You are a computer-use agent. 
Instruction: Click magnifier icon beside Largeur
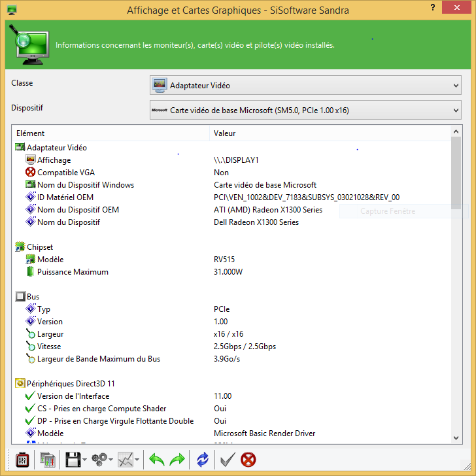[30, 333]
